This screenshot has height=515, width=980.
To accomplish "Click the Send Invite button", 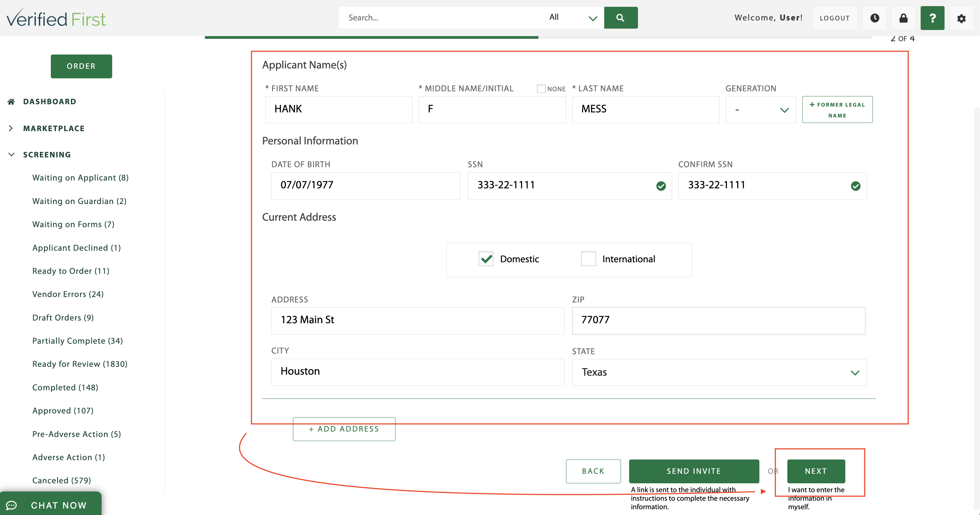I will (694, 471).
